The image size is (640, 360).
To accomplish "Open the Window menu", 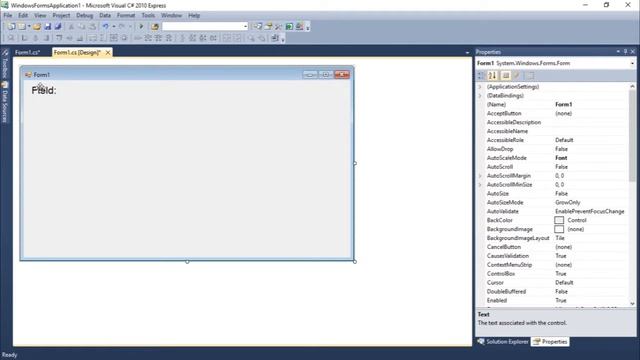I will coord(171,16).
